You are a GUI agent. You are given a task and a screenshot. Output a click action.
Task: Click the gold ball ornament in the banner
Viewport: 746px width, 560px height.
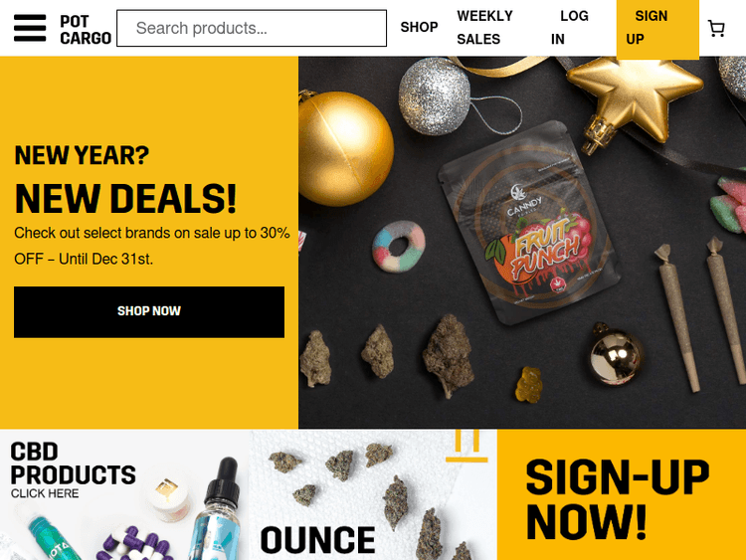(x=344, y=148)
